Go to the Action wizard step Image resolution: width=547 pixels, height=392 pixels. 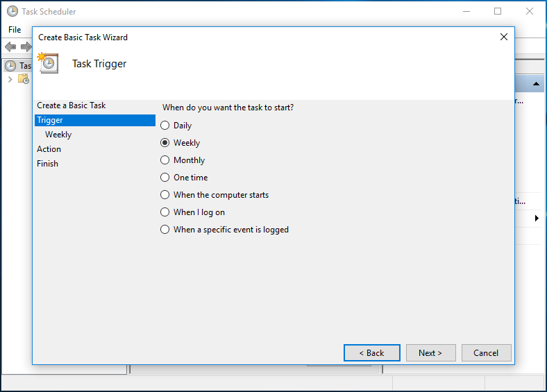[x=49, y=149]
